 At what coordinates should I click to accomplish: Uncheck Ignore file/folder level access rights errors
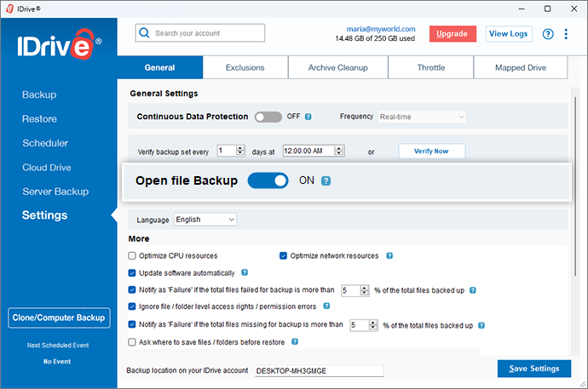pos(132,306)
